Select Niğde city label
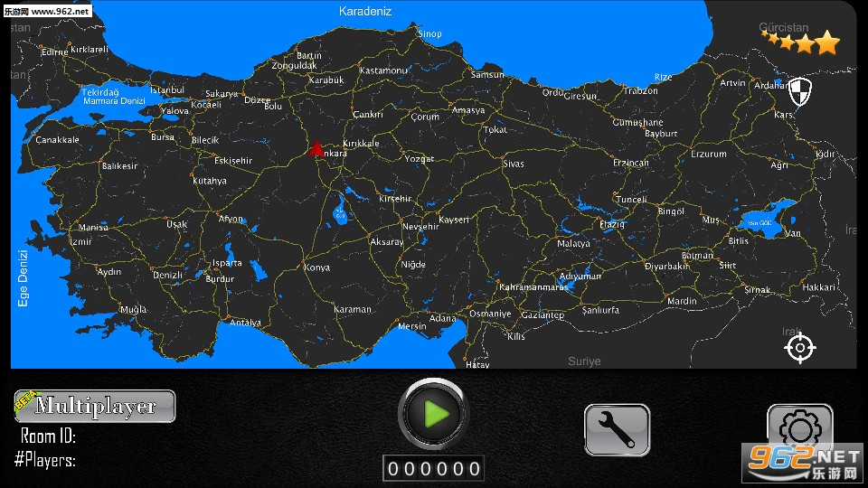Screen dimensions: 868x488 tap(413, 265)
